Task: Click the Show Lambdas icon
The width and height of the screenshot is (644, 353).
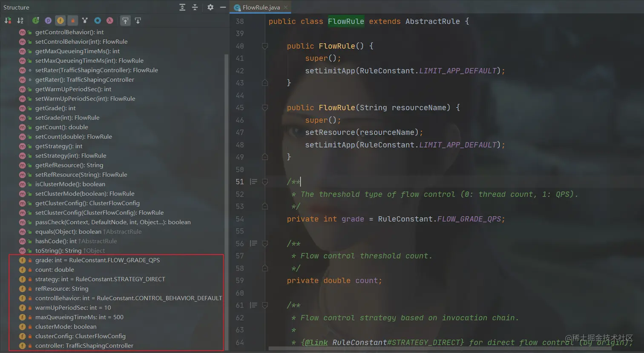Action: point(110,20)
